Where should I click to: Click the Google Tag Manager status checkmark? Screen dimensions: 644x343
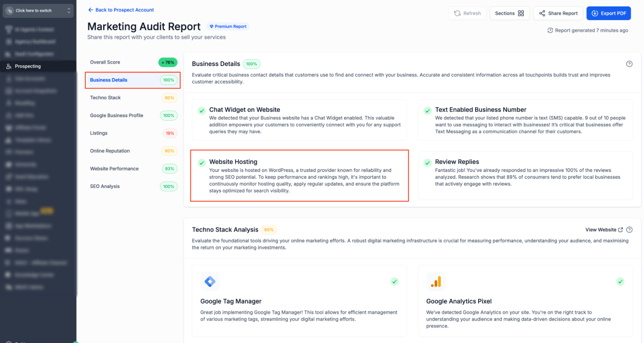[x=395, y=281]
